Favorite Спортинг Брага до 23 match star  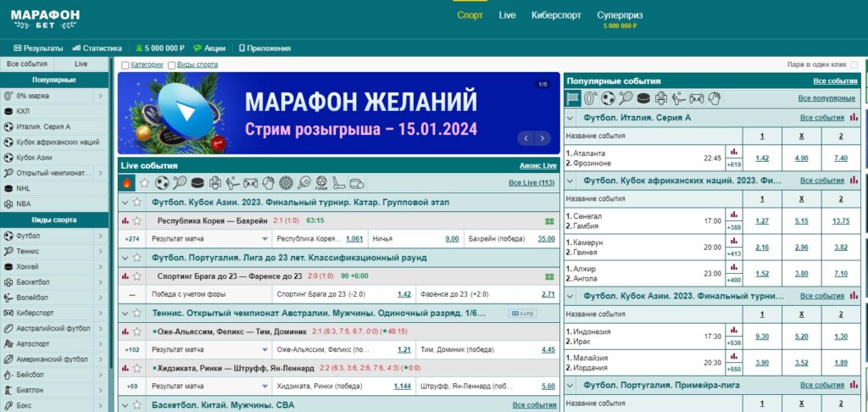pos(136,276)
